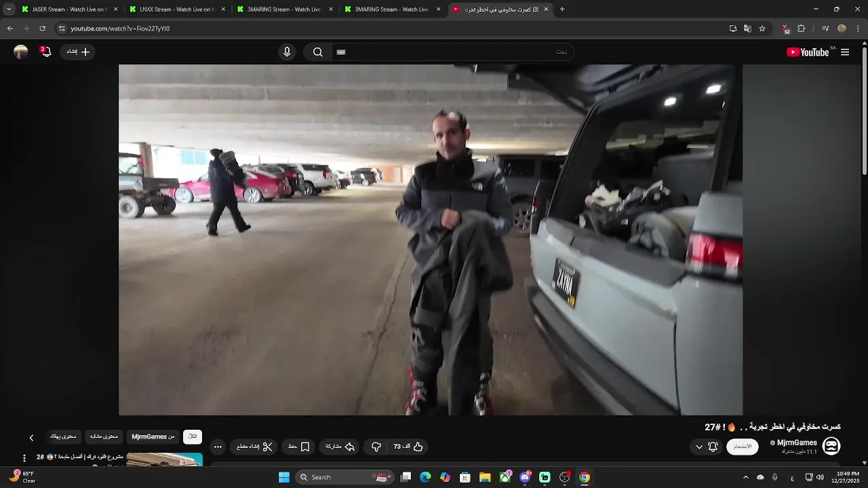Viewport: 868px width, 488px height.
Task: Dislike the video with thumbs down
Action: [376, 447]
